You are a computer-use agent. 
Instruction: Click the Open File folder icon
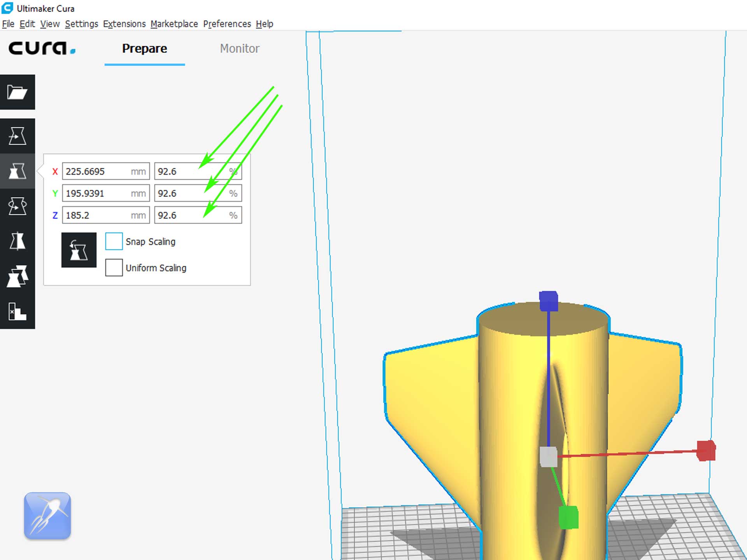tap(17, 92)
